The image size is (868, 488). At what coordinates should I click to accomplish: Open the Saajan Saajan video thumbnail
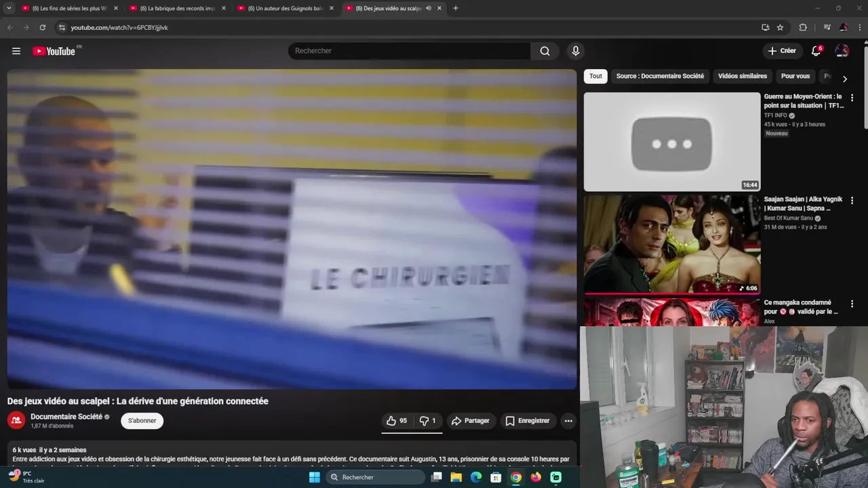coord(672,245)
